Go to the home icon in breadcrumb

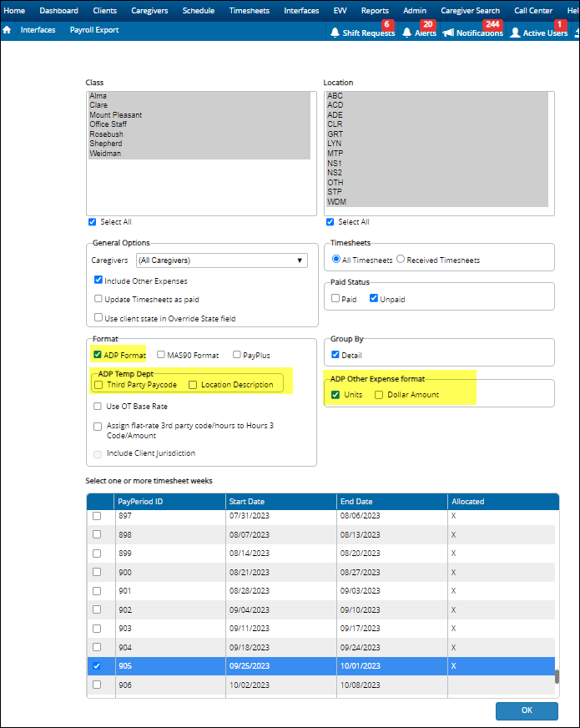tap(7, 30)
